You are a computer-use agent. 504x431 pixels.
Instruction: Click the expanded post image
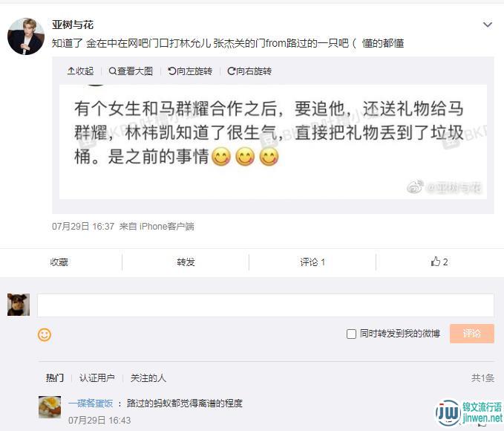coord(273,142)
